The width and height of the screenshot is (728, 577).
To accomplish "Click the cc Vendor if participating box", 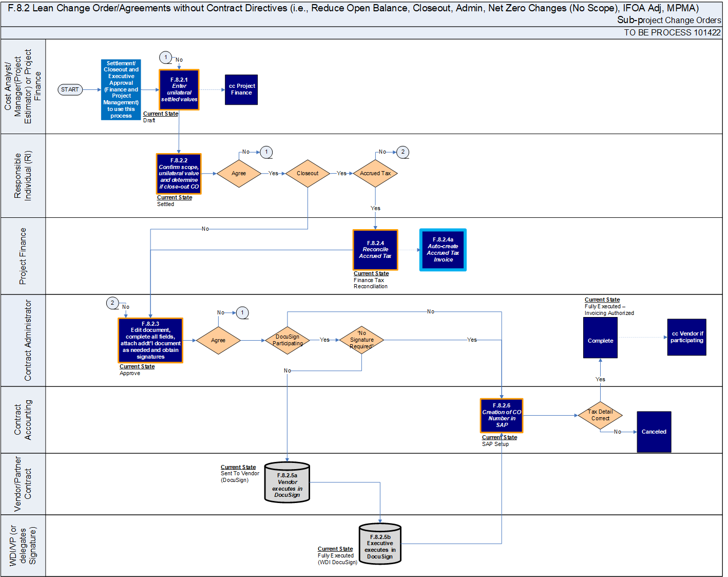I will [686, 337].
